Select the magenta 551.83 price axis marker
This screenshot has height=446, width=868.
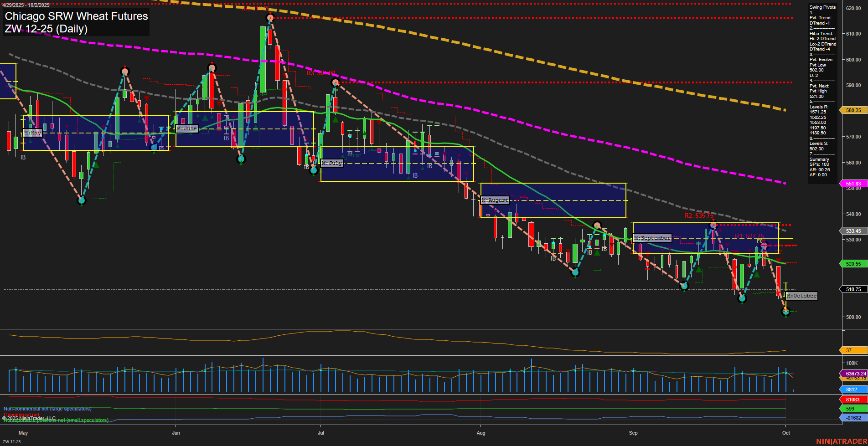point(852,184)
